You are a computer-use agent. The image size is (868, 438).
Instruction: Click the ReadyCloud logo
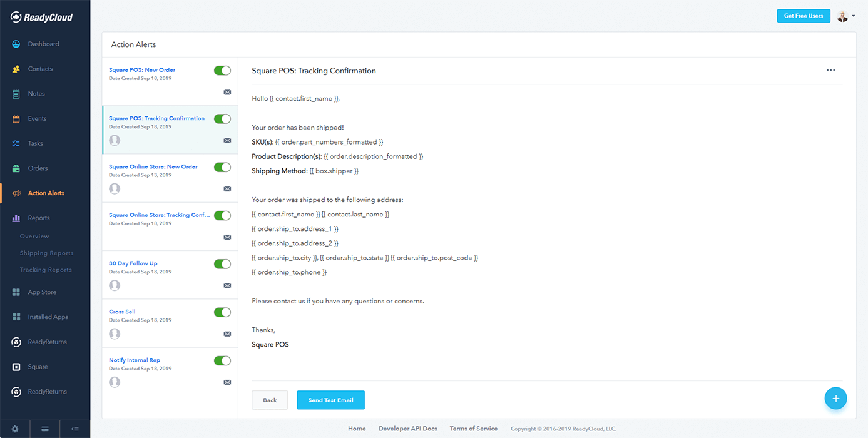41,17
